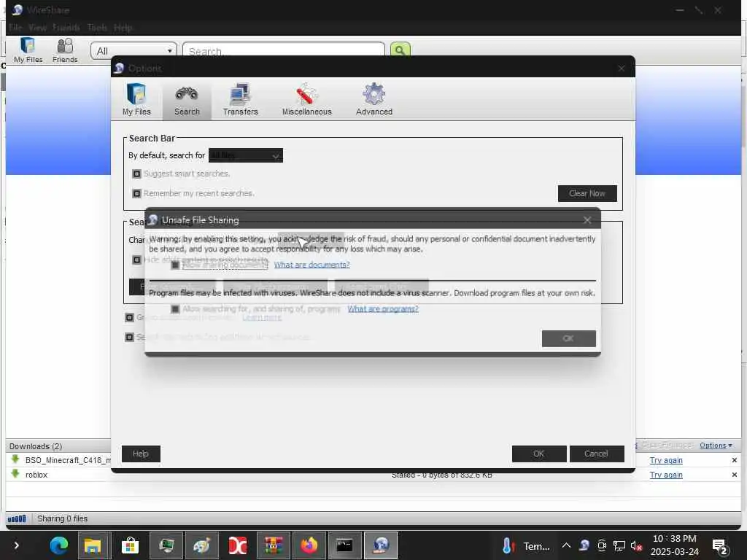Open 'By default, search for' dropdown
Image resolution: width=747 pixels, height=560 pixels.
246,155
